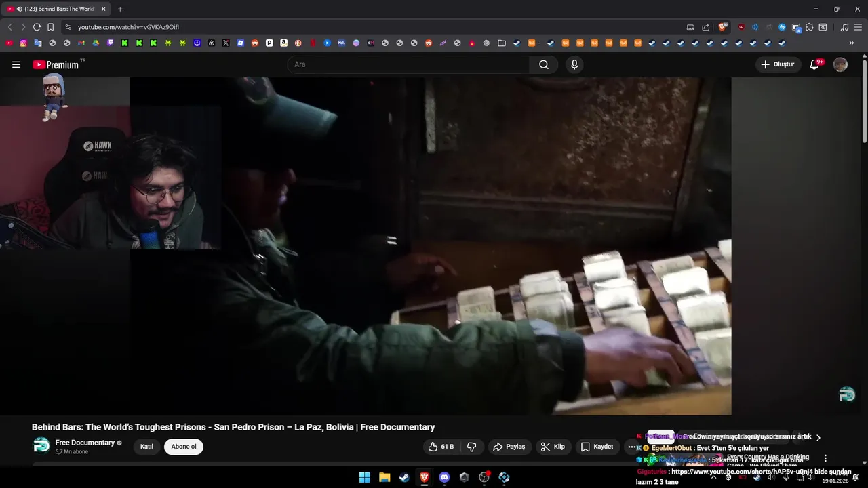Screen dimensions: 868x488
Task: Open X bookmark in bookmarks bar
Action: 226,43
